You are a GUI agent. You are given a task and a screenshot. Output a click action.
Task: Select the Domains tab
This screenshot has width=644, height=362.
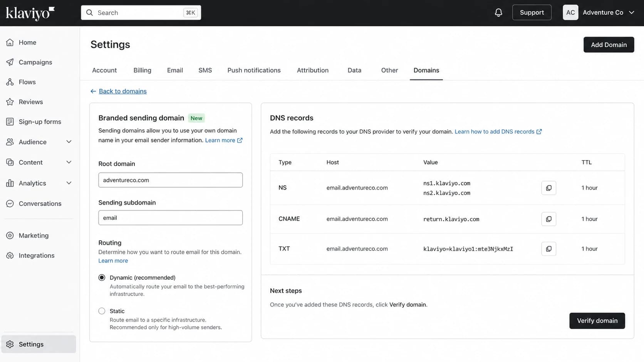pyautogui.click(x=426, y=70)
